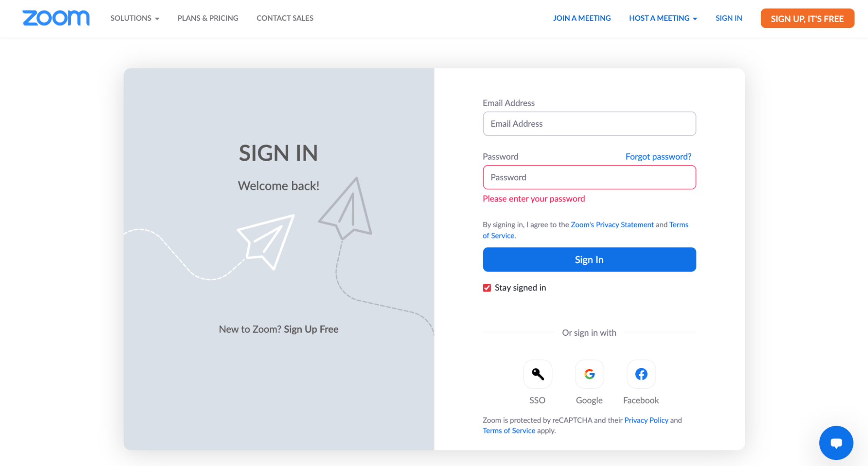Click the Sign Up Free link

pos(311,329)
